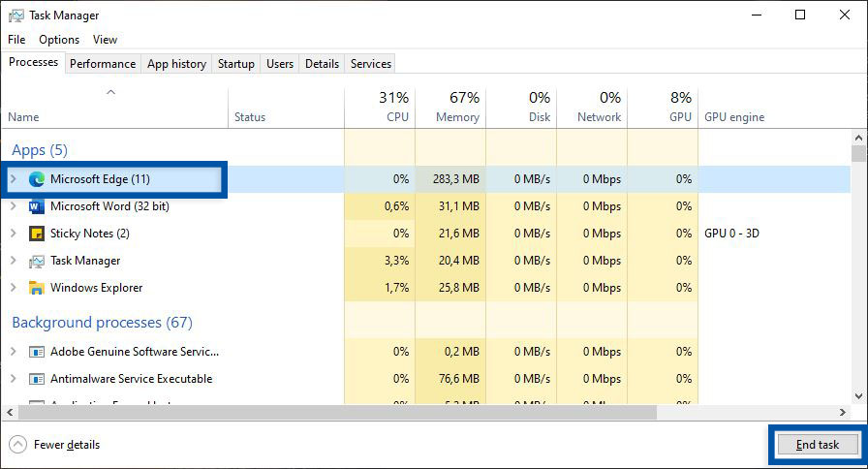
Task: Click the vertical scrollbar up arrow
Action: (x=858, y=138)
